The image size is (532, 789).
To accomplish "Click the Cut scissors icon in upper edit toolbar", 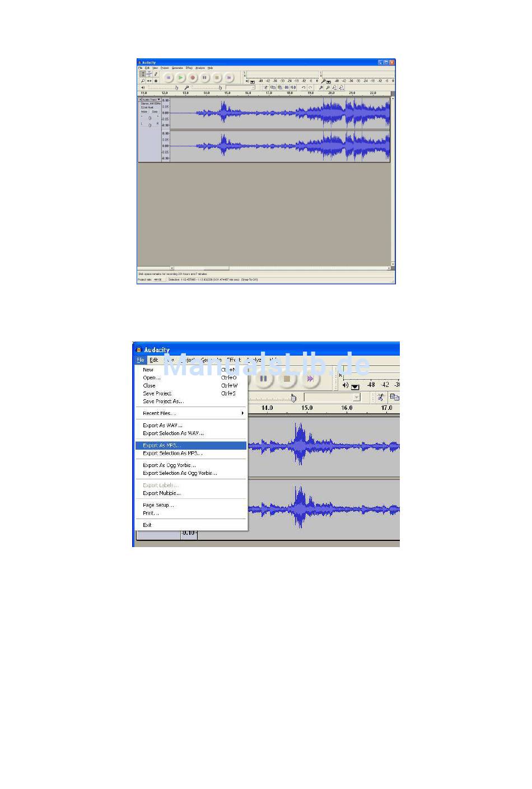I will [267, 87].
